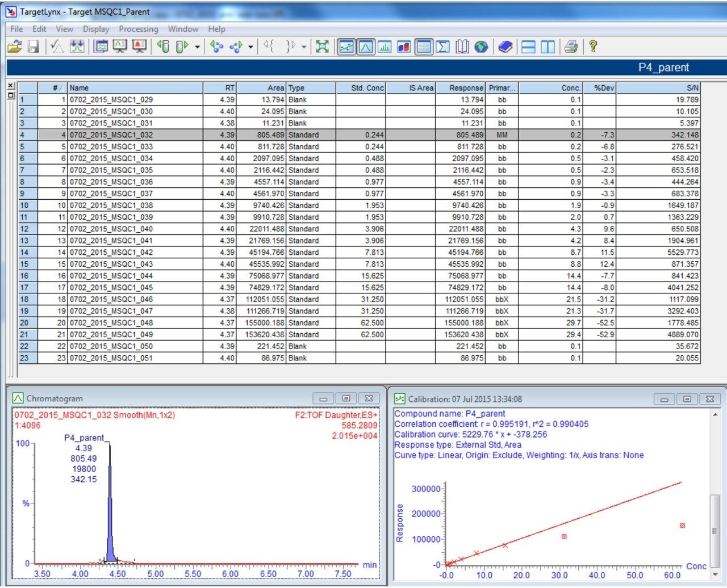
Task: Toggle the chromatogram peak view button
Action: tap(365, 47)
